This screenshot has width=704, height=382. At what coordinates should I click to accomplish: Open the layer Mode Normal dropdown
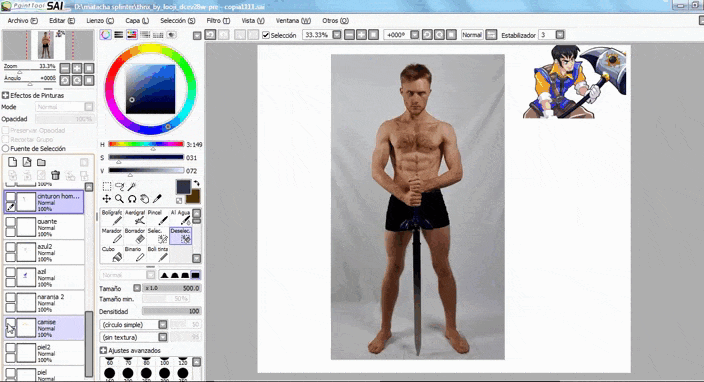[x=65, y=107]
